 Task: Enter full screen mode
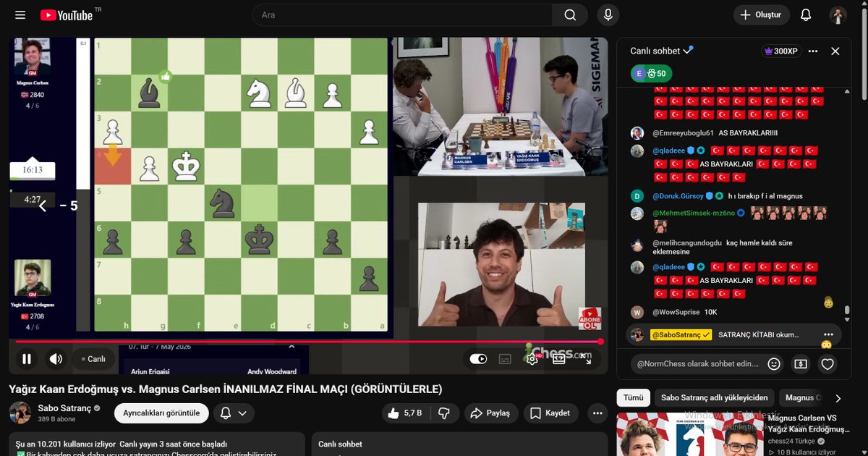(584, 359)
